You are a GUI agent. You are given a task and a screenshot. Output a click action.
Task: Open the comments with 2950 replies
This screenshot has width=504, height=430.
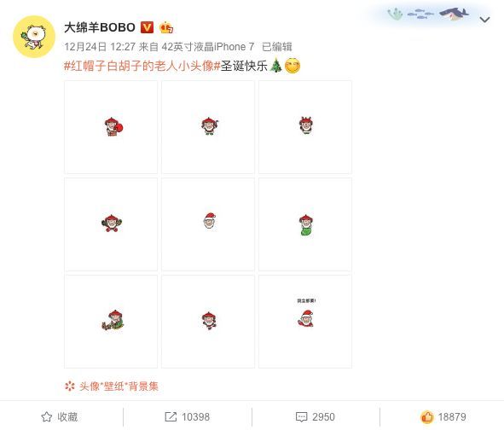point(315,417)
